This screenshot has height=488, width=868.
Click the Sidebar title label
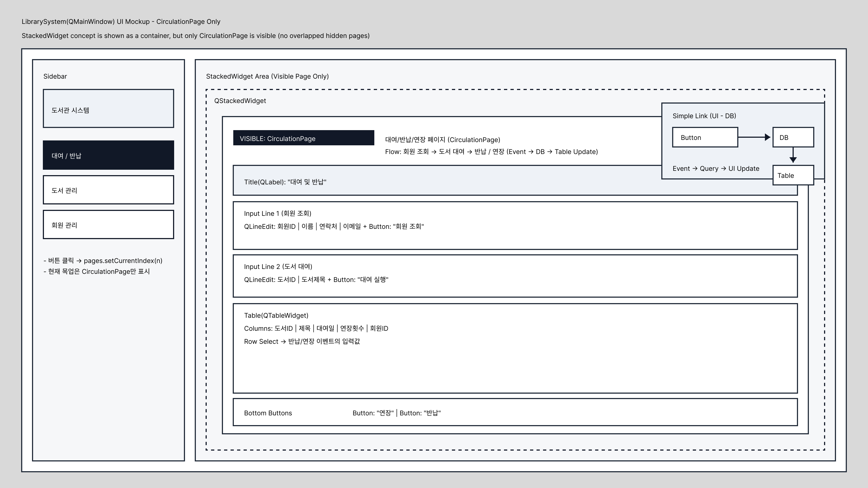55,76
